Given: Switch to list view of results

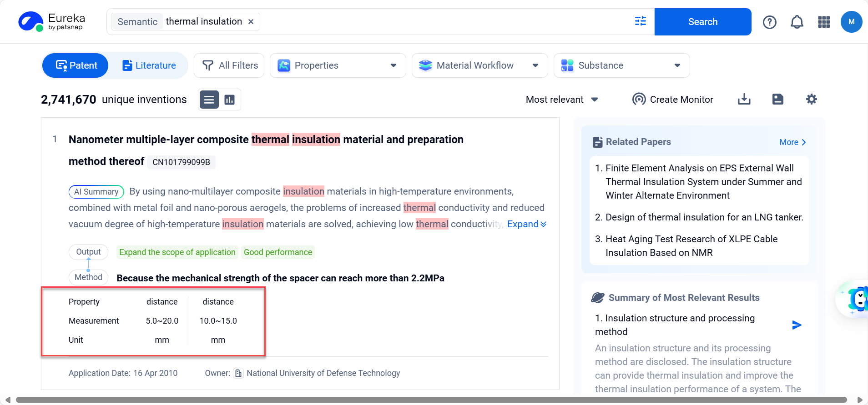Looking at the screenshot, I should (x=209, y=100).
